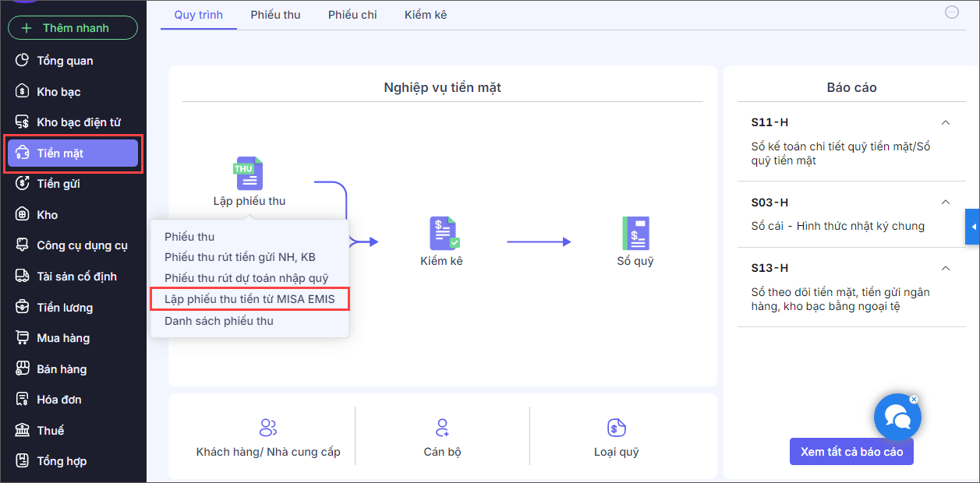Screen dimensions: 980x483
Task: Open the Cán bộ person icon
Action: (442, 428)
